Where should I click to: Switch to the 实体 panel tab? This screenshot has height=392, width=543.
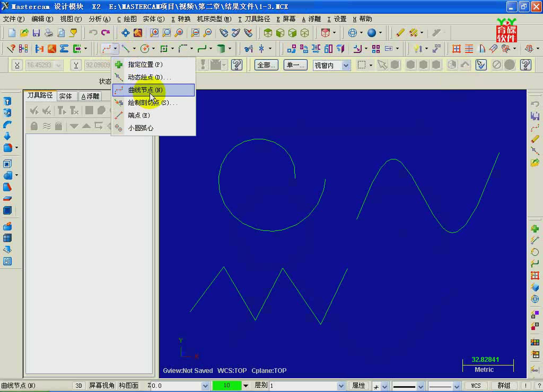click(x=65, y=96)
